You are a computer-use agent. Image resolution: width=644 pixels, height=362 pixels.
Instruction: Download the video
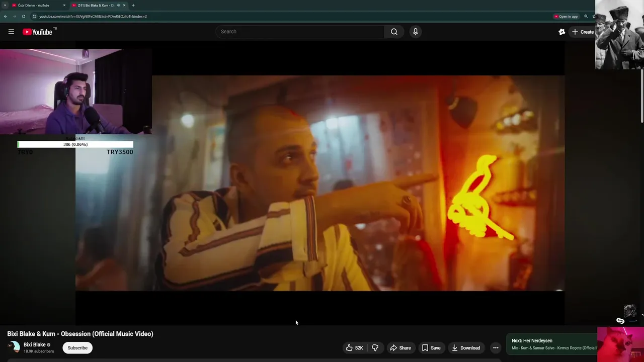pyautogui.click(x=465, y=348)
